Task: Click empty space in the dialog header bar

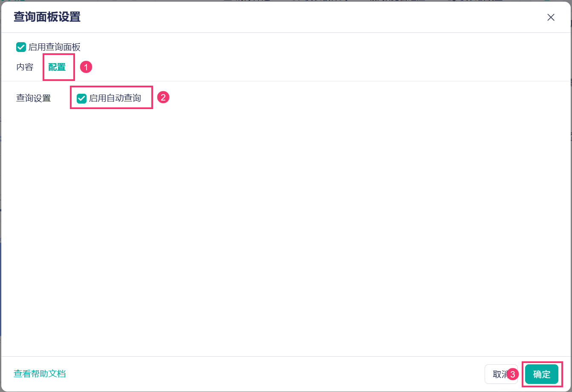Action: point(311,17)
